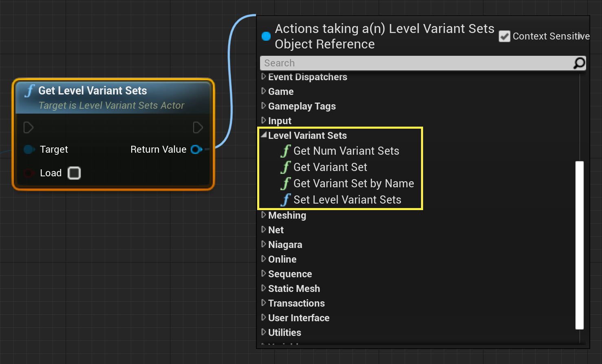This screenshot has height=364, width=602.
Task: Click the blue object reference dot icon
Action: [266, 36]
